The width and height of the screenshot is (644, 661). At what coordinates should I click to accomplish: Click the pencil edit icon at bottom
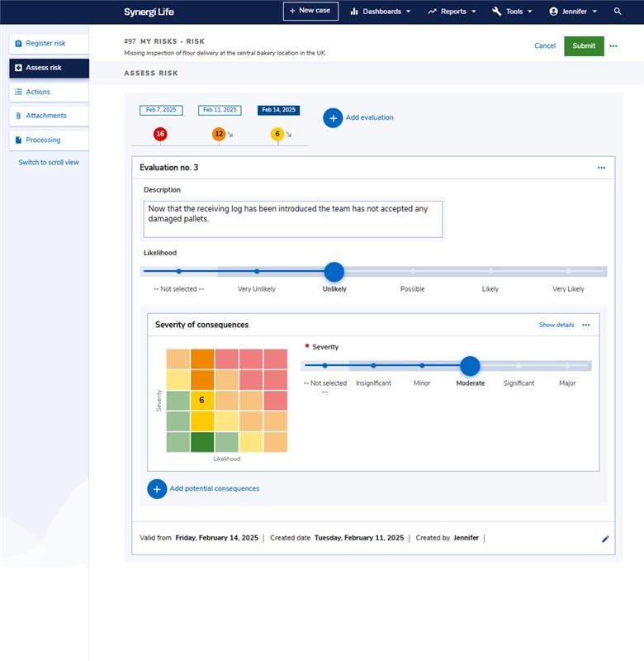pyautogui.click(x=605, y=539)
